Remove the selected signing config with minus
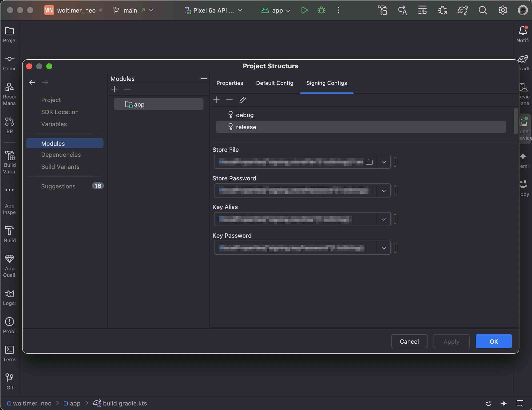Viewport: 532px width, 410px height. [x=229, y=100]
